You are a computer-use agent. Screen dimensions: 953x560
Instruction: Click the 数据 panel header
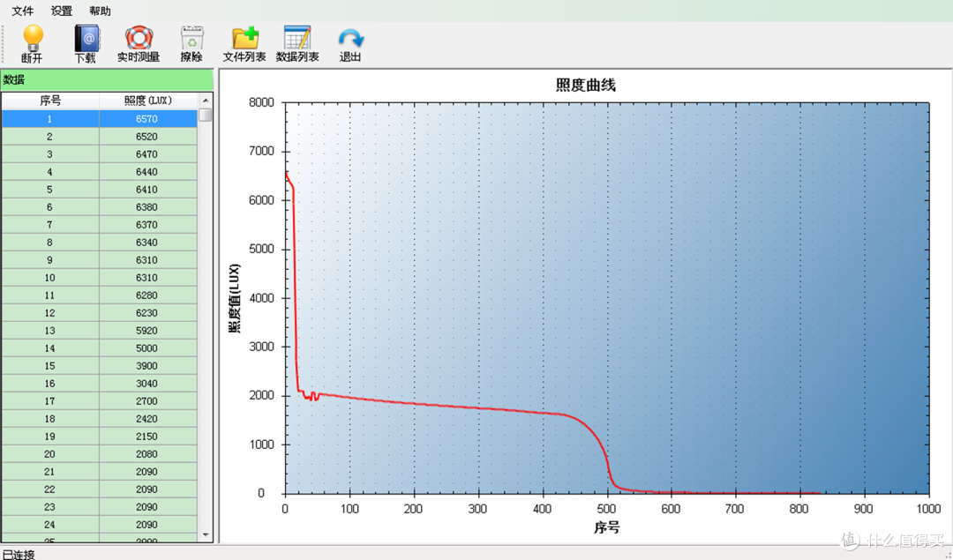pos(107,79)
